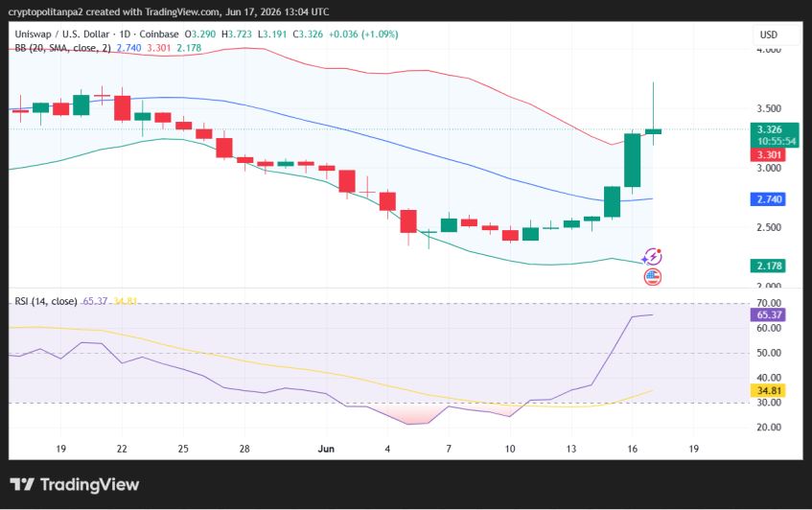The height and width of the screenshot is (510, 812).
Task: Click the 20.00 RSI axis label
Action: click(769, 428)
